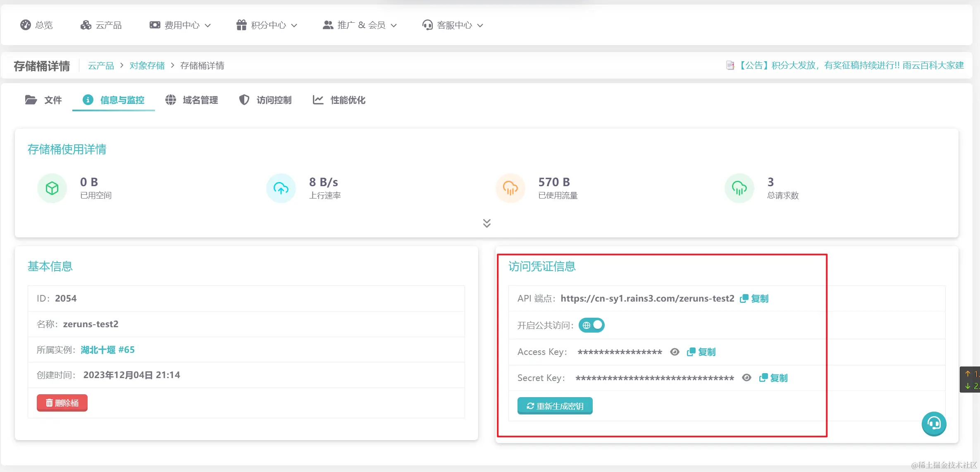Viewport: 980px width, 472px height.
Task: Click the customer service headset floating icon
Action: tap(934, 424)
